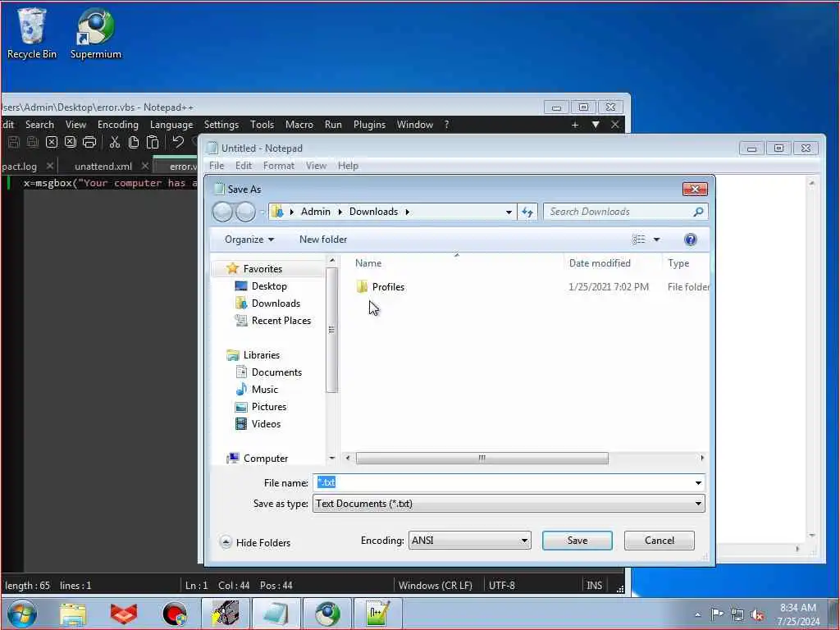Click the horizontal scrollbar thumb in file list
The height and width of the screenshot is (630, 840).
point(482,458)
